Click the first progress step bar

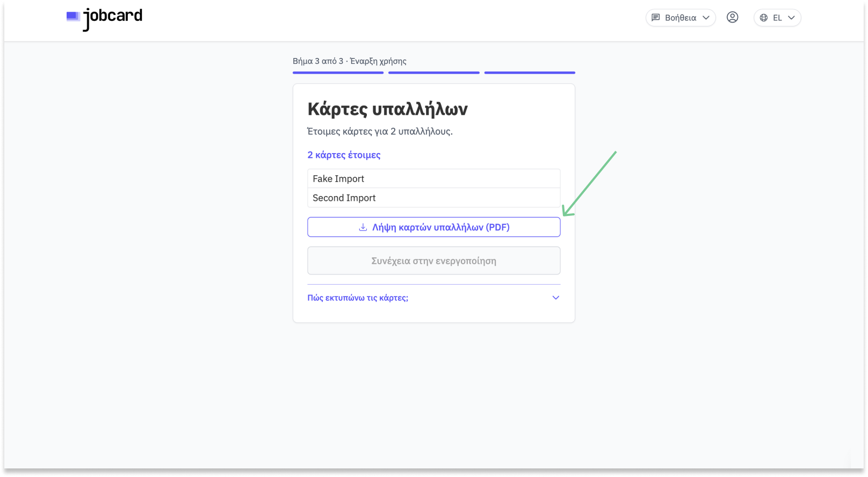tap(338, 73)
